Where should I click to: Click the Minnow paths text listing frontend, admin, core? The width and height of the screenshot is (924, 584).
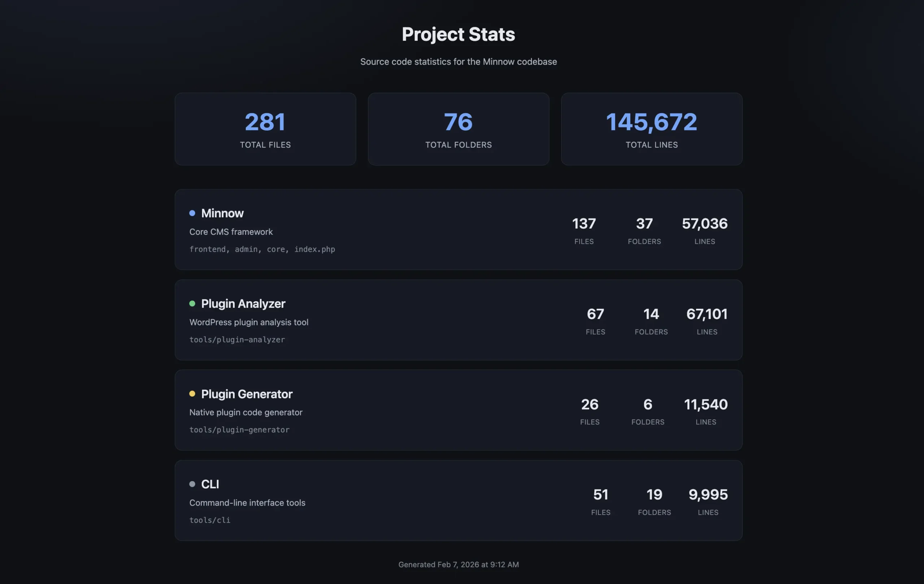[x=262, y=249]
